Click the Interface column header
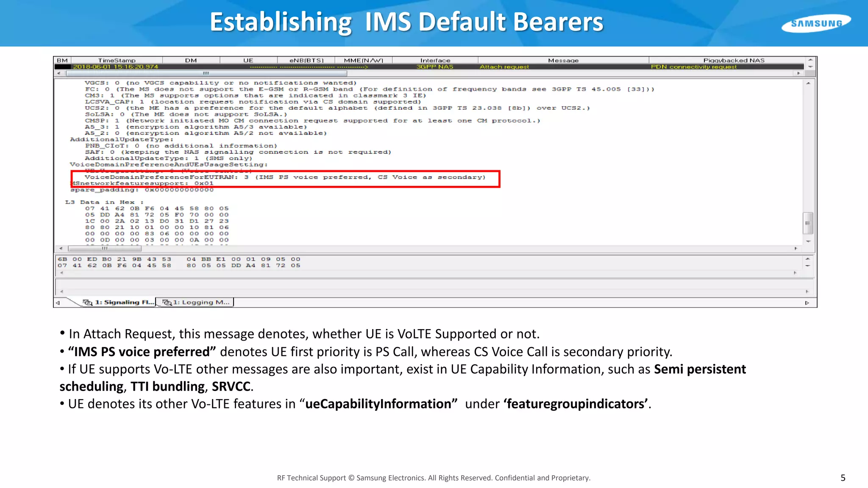This screenshot has height=488, width=868. tap(435, 60)
